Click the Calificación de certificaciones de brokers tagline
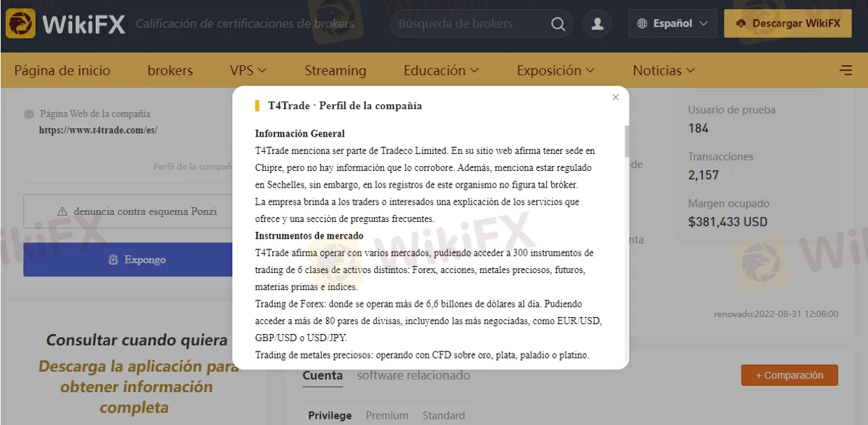 pos(245,24)
